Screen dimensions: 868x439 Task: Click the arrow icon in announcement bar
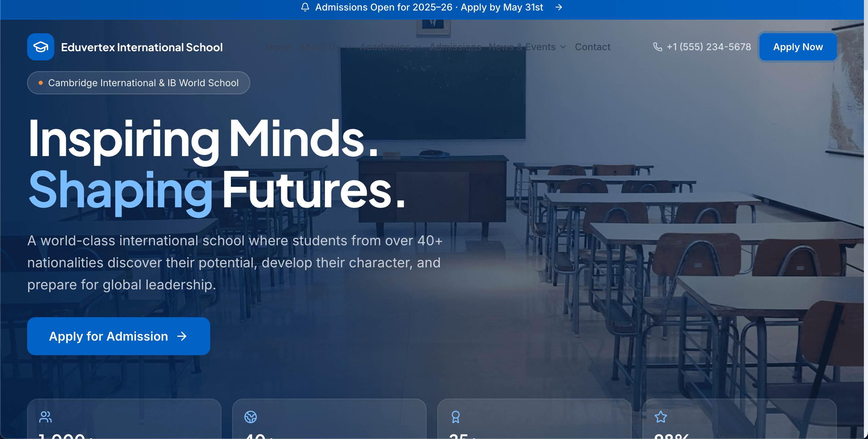pos(559,7)
